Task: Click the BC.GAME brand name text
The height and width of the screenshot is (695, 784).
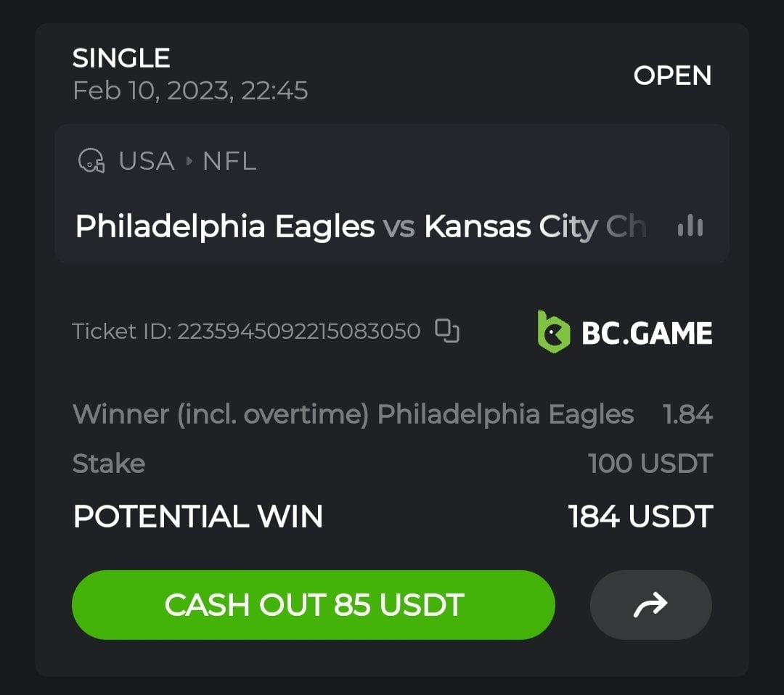Action: [x=647, y=333]
